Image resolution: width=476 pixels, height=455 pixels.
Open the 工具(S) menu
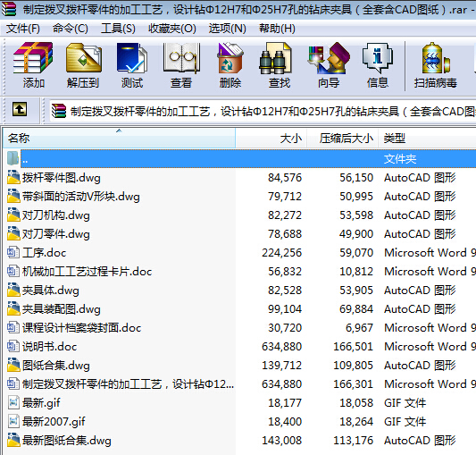(118, 29)
